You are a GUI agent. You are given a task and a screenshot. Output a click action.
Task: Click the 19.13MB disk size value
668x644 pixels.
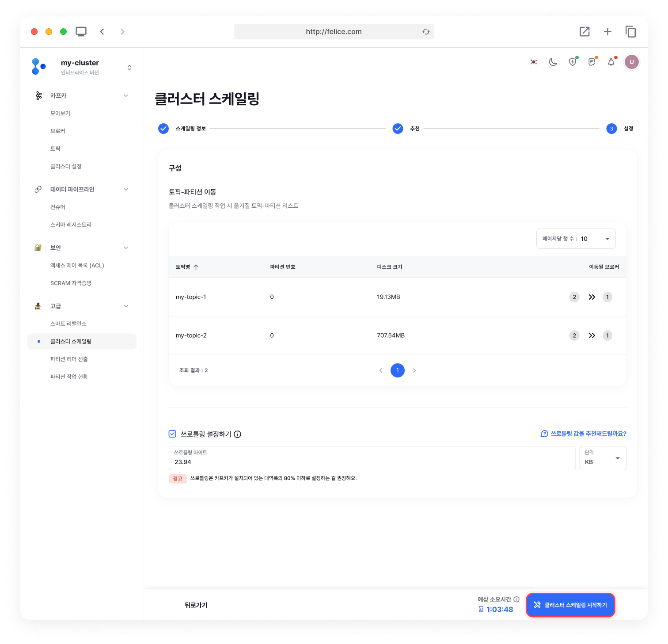(389, 297)
